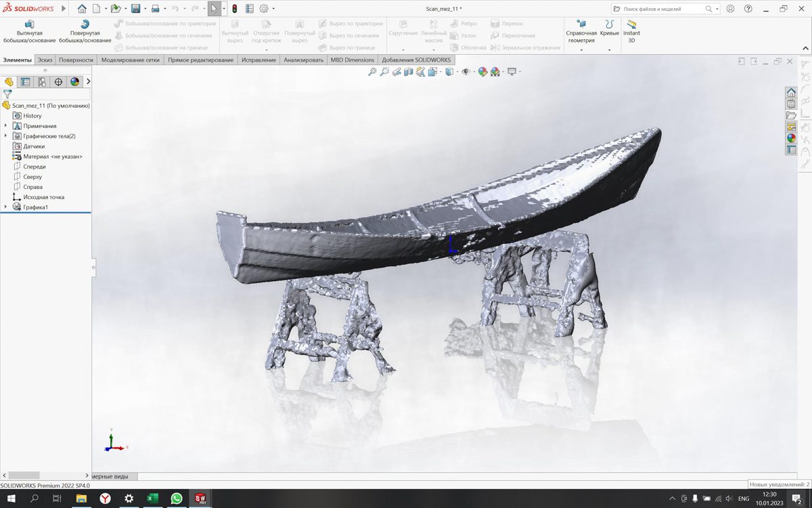
Task: Open the Instant 3D tool
Action: click(x=631, y=33)
